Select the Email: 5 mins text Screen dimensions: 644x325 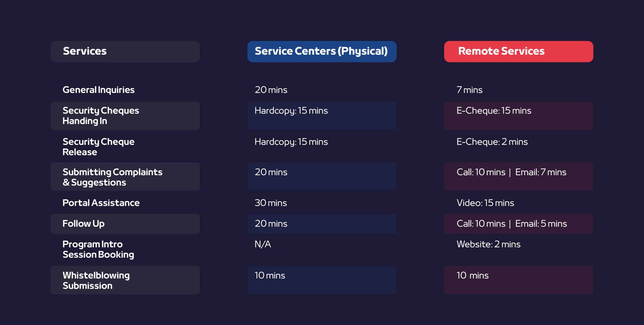[541, 224]
